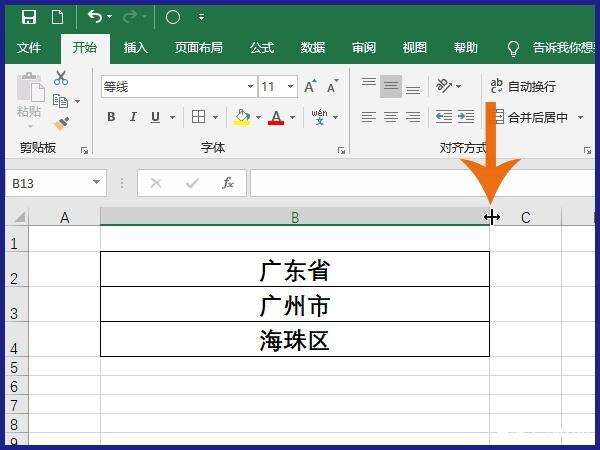Open the 字体 dialog launcher
600x450 pixels.
[x=341, y=151]
